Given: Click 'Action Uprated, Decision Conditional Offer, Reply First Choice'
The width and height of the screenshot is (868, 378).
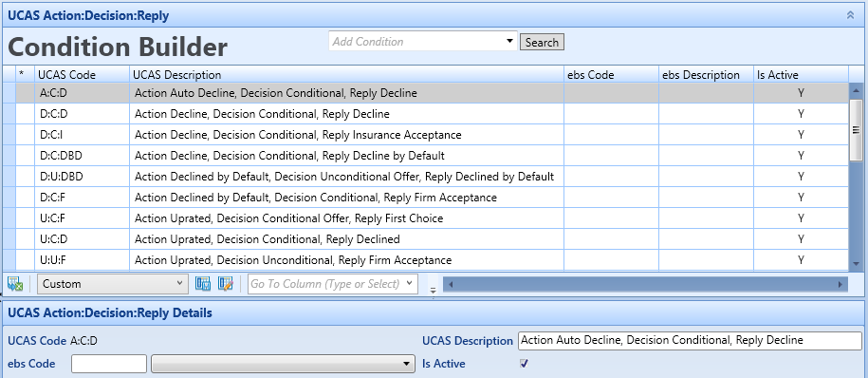Looking at the screenshot, I should point(289,218).
